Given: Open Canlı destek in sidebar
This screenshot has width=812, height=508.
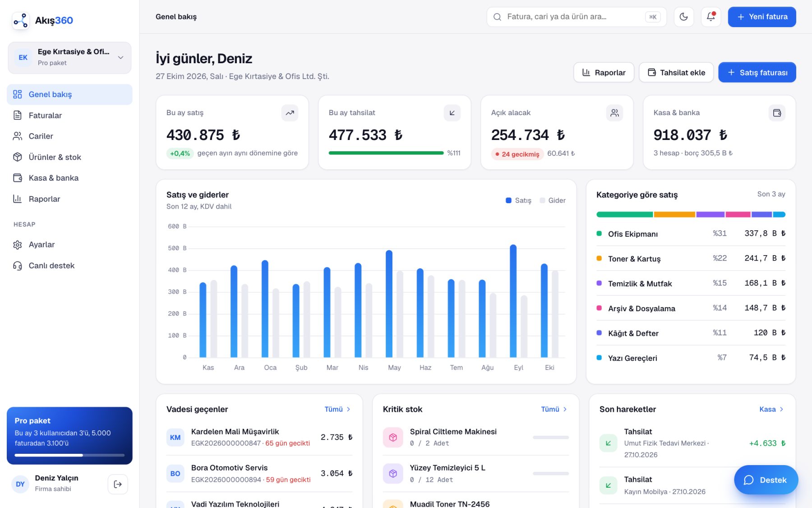Looking at the screenshot, I should [69, 266].
